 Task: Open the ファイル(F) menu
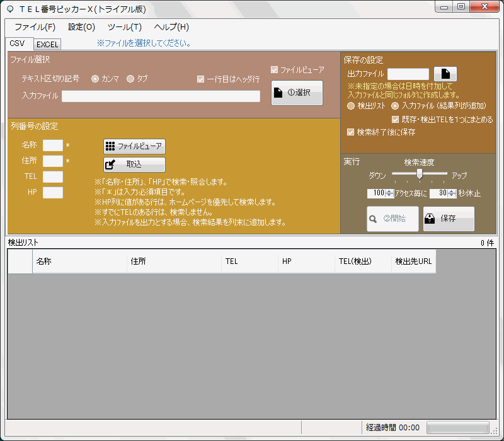35,27
